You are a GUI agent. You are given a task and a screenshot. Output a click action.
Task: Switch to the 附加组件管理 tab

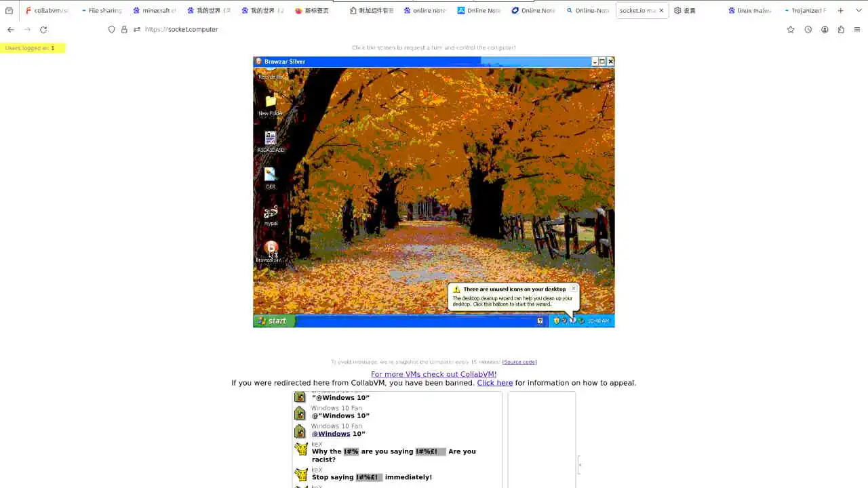(x=371, y=11)
